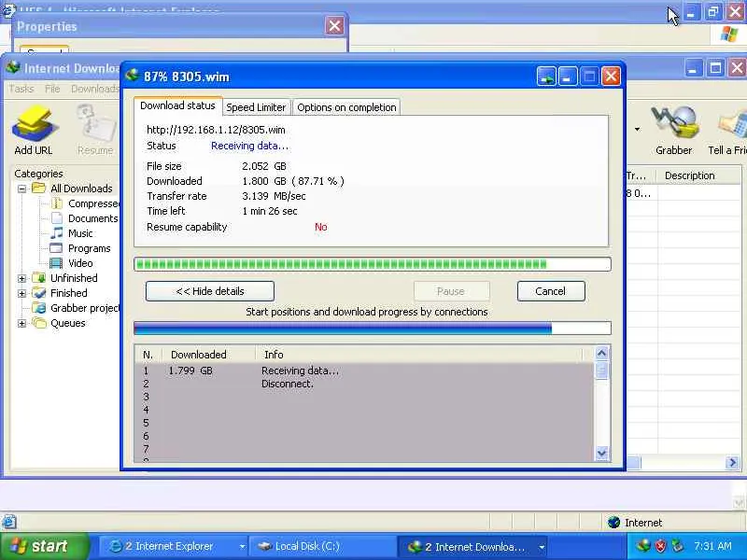The height and width of the screenshot is (560, 747).
Task: Select connection 2 row Disconnect
Action: 364,384
